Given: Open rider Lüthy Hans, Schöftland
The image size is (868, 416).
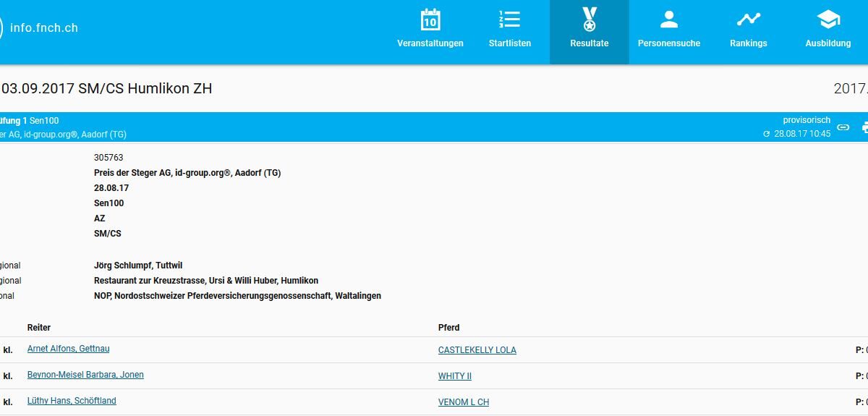Looking at the screenshot, I should click(x=72, y=401).
